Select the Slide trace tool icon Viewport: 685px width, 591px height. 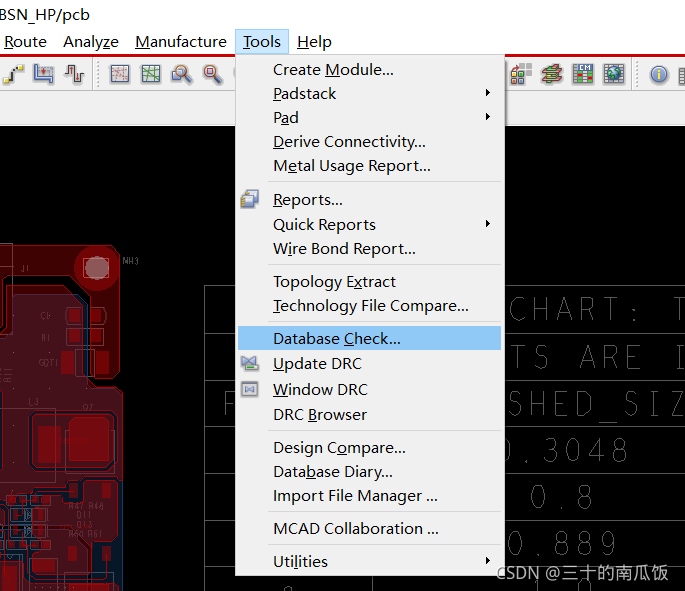click(x=43, y=74)
